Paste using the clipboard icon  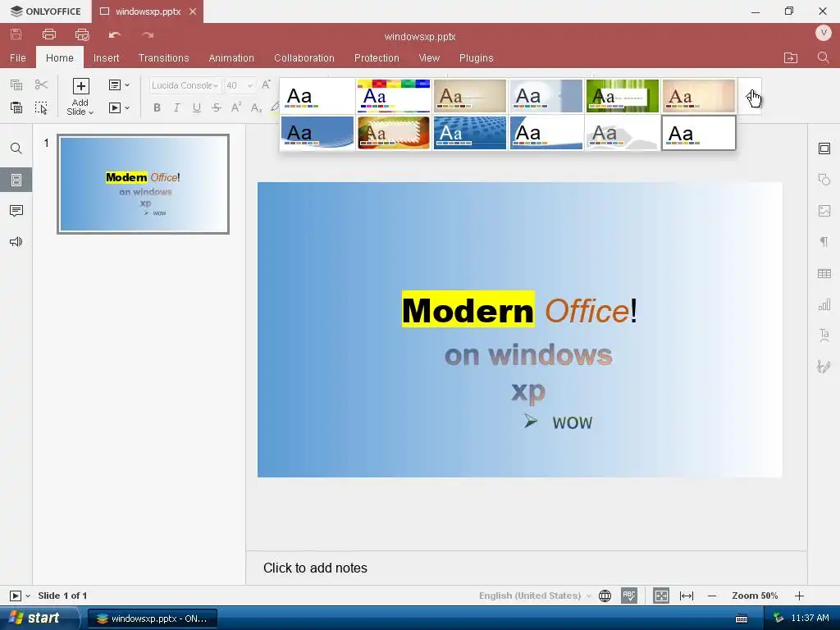tap(16, 107)
